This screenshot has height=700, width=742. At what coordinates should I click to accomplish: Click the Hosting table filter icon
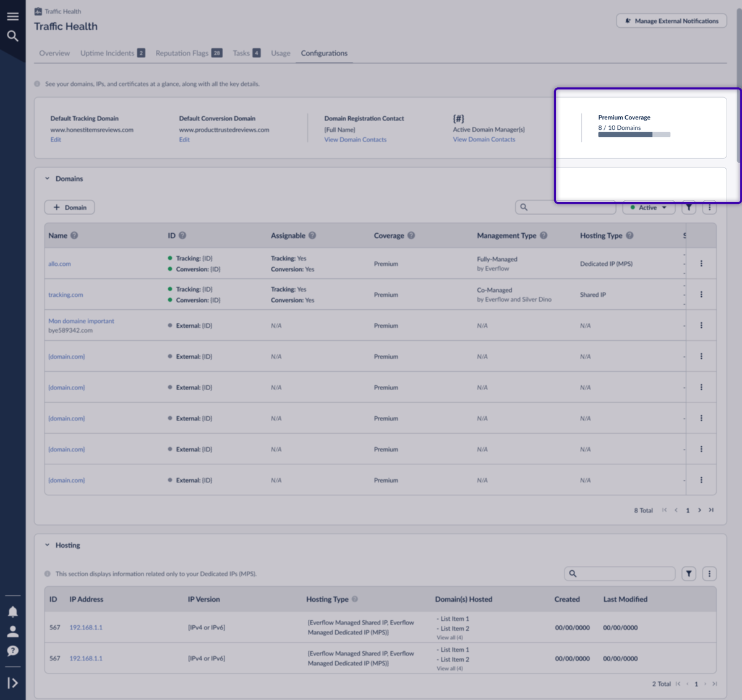pyautogui.click(x=689, y=574)
